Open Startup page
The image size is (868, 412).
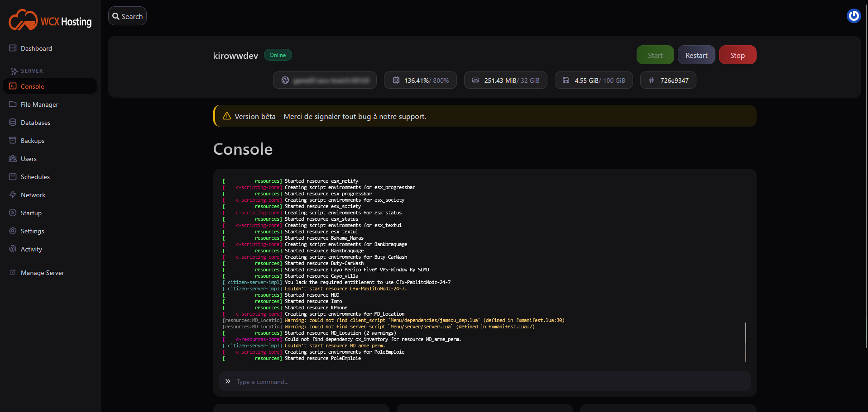tap(50, 213)
